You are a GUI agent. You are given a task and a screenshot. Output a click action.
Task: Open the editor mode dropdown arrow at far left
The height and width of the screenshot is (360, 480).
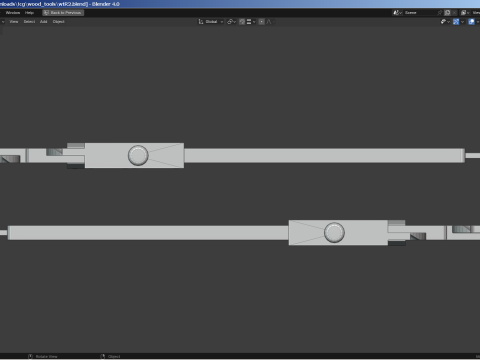coord(3,22)
